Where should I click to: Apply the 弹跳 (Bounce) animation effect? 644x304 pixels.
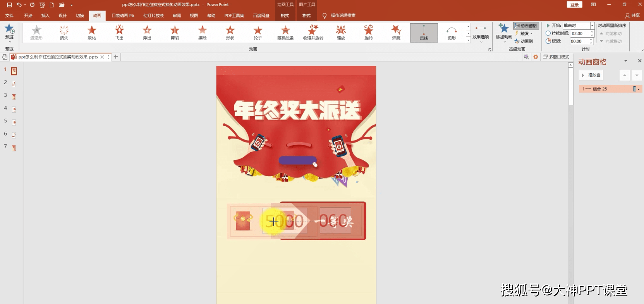tap(397, 33)
